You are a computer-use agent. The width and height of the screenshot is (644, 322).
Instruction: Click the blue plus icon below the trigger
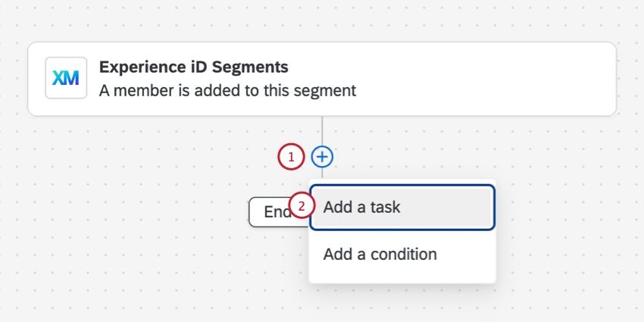(x=323, y=157)
